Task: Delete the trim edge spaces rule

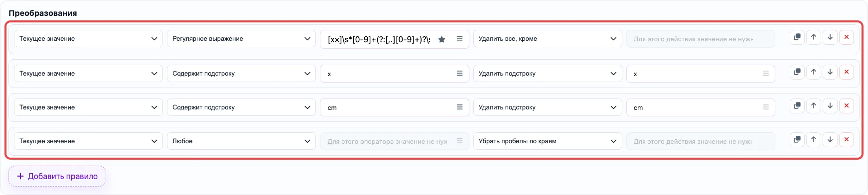Action: click(x=847, y=140)
